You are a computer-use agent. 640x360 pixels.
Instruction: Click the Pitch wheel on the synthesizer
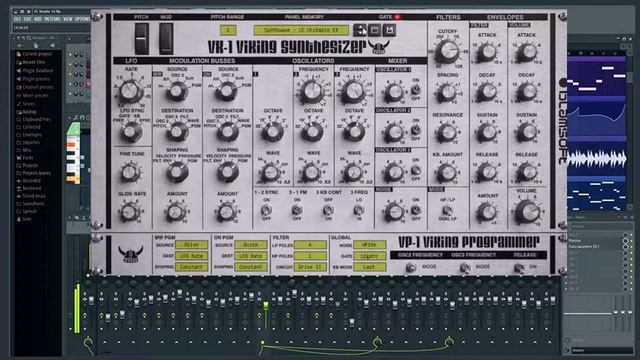coord(142,38)
